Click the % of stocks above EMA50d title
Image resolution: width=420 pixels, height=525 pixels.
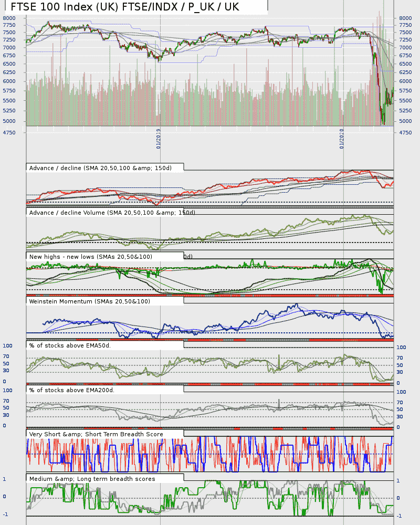(x=70, y=345)
